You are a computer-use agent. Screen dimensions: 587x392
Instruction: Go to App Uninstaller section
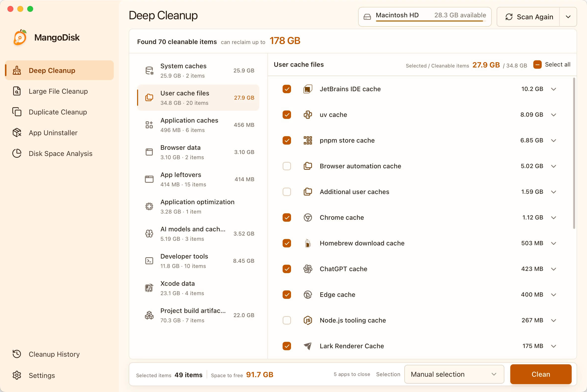click(x=59, y=133)
